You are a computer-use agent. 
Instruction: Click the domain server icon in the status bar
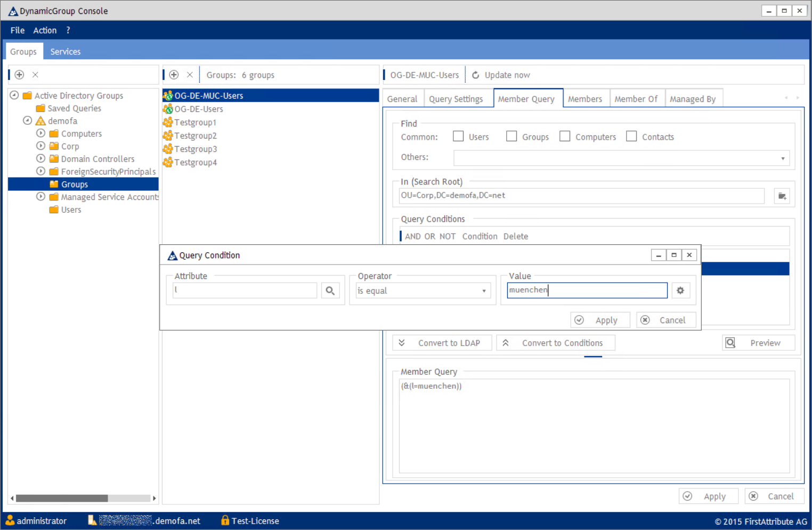[92, 520]
